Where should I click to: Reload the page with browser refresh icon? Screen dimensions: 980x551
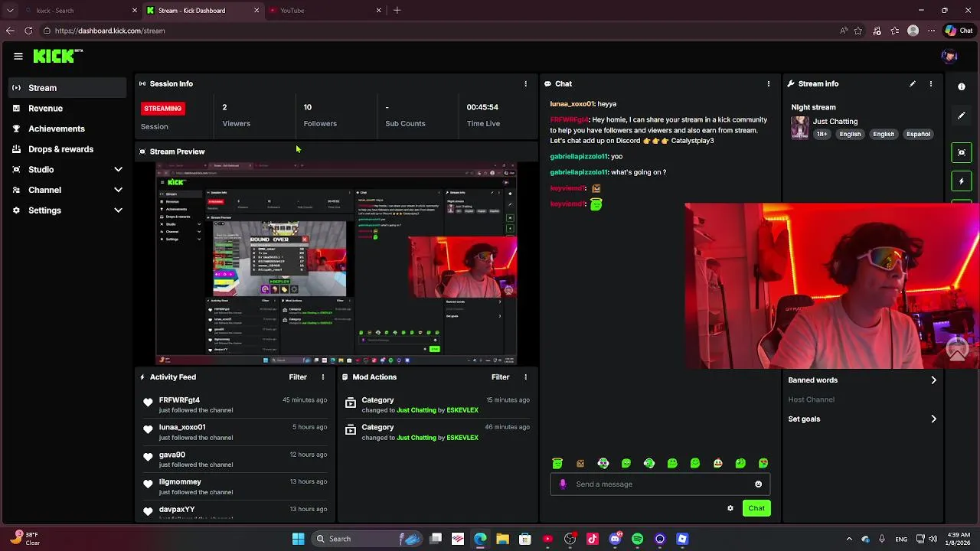tap(28, 31)
